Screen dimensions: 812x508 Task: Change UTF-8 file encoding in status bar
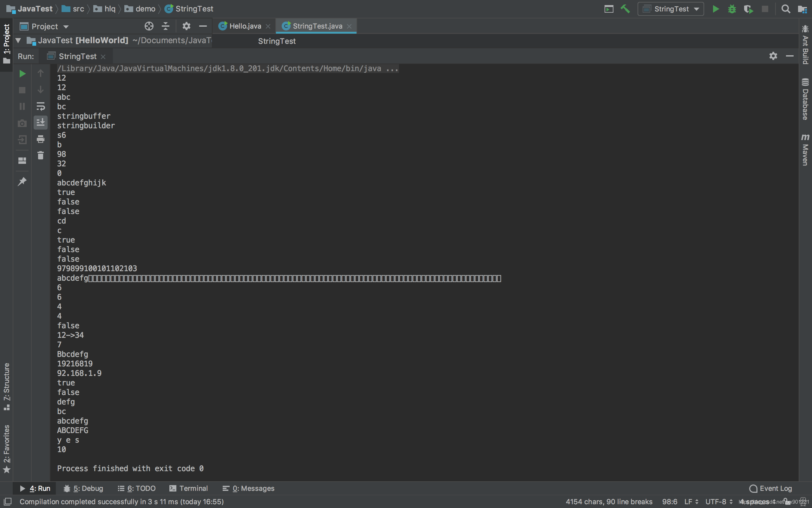pyautogui.click(x=719, y=502)
